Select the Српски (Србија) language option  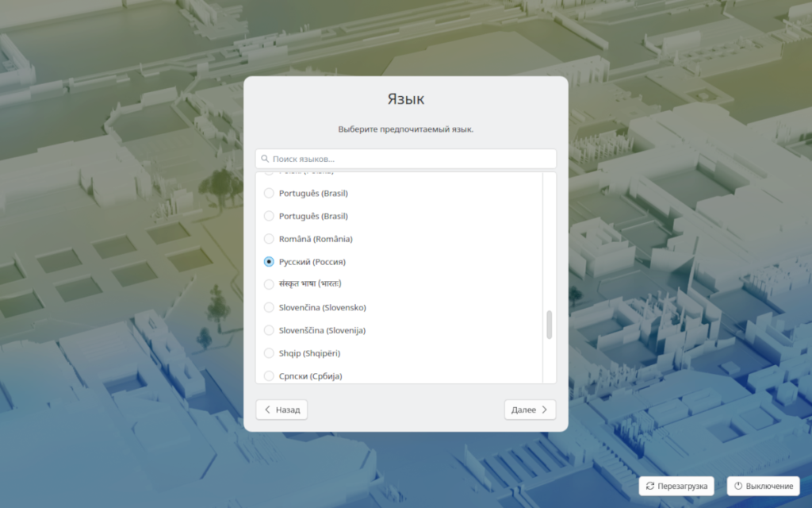click(x=269, y=375)
